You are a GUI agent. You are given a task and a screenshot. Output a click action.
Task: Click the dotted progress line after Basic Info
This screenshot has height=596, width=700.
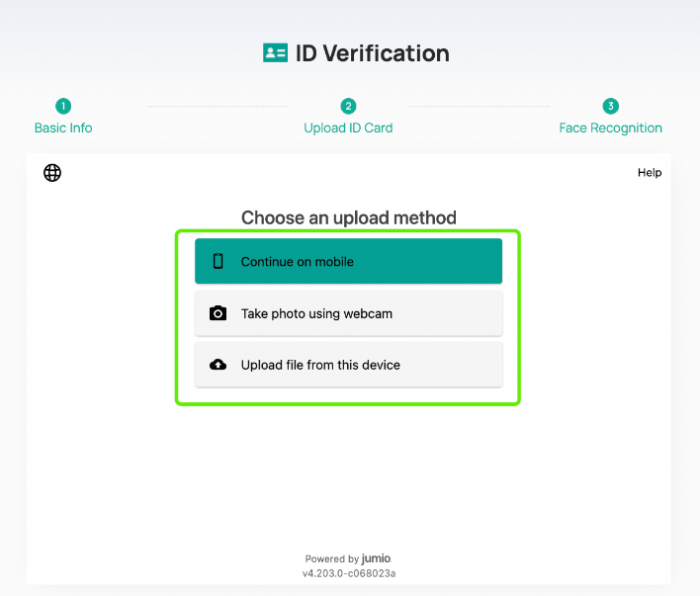click(x=218, y=107)
